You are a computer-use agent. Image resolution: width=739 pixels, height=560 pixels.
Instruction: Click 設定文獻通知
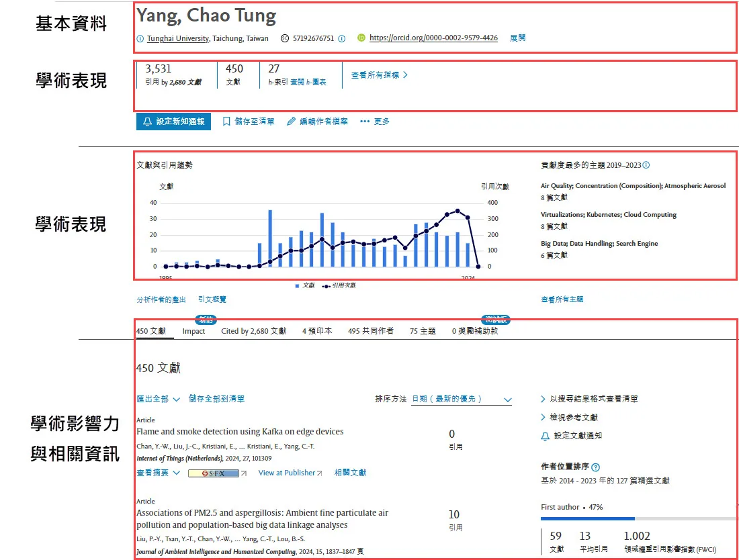tap(571, 436)
